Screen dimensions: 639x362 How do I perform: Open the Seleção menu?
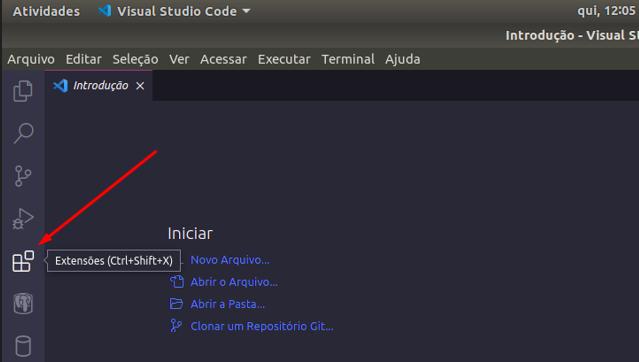pos(135,59)
